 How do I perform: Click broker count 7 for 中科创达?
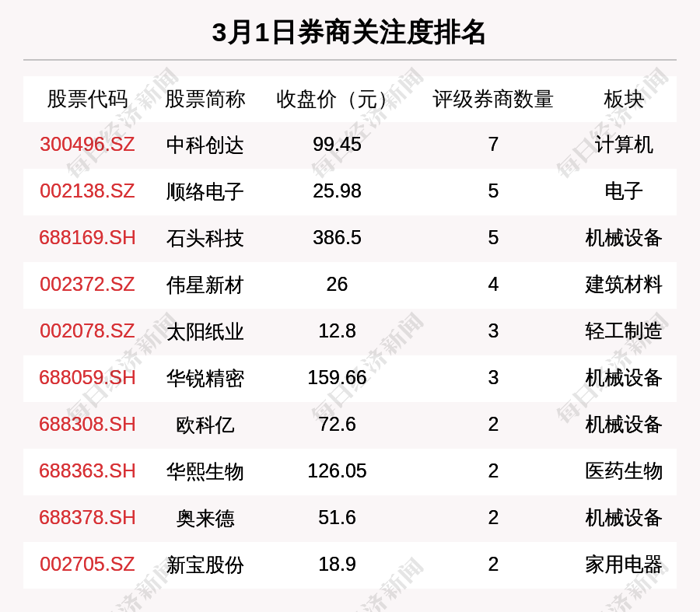tap(493, 144)
